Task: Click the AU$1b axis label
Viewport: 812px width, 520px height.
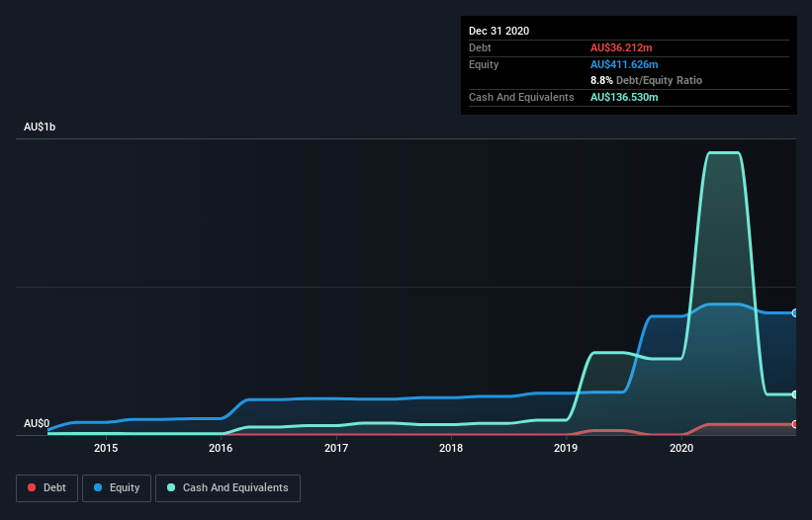Action: (40, 127)
